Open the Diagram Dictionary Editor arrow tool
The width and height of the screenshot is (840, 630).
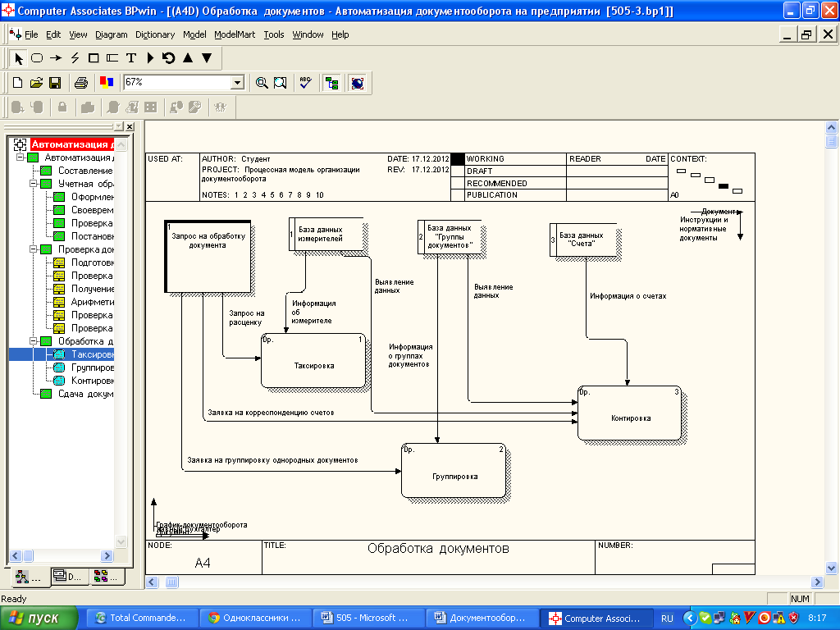[151, 58]
